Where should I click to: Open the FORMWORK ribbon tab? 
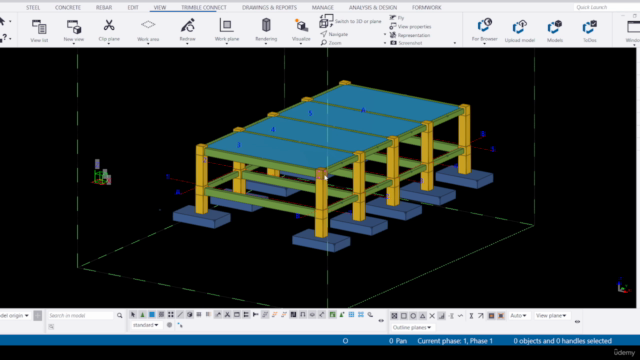tap(427, 7)
